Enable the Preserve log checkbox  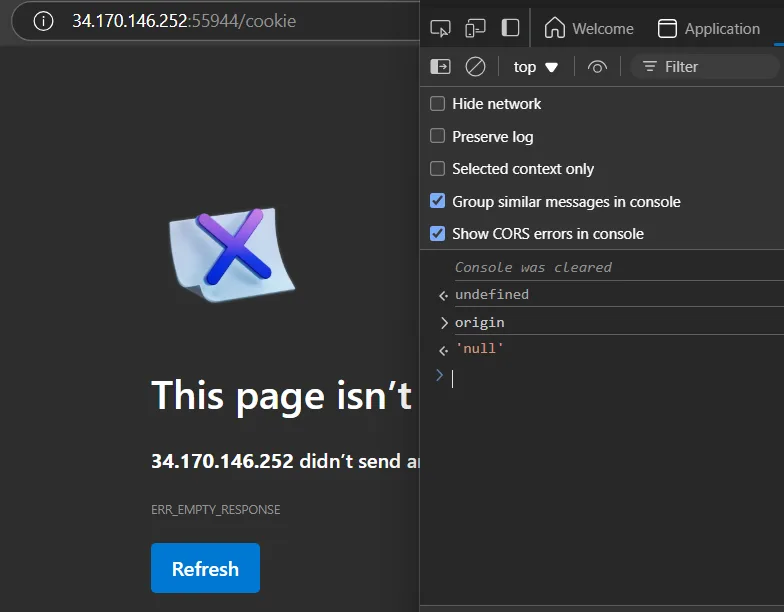(x=438, y=136)
